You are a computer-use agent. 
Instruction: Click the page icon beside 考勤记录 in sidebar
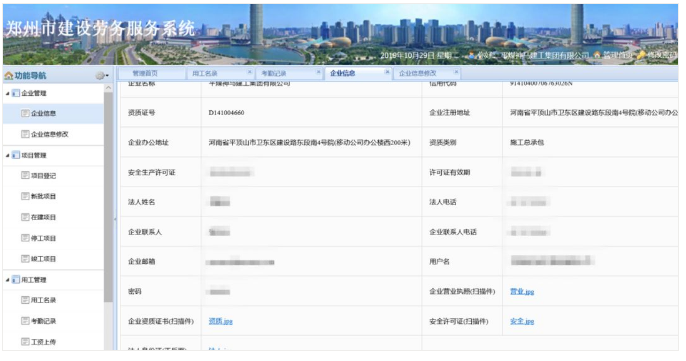click(25, 321)
